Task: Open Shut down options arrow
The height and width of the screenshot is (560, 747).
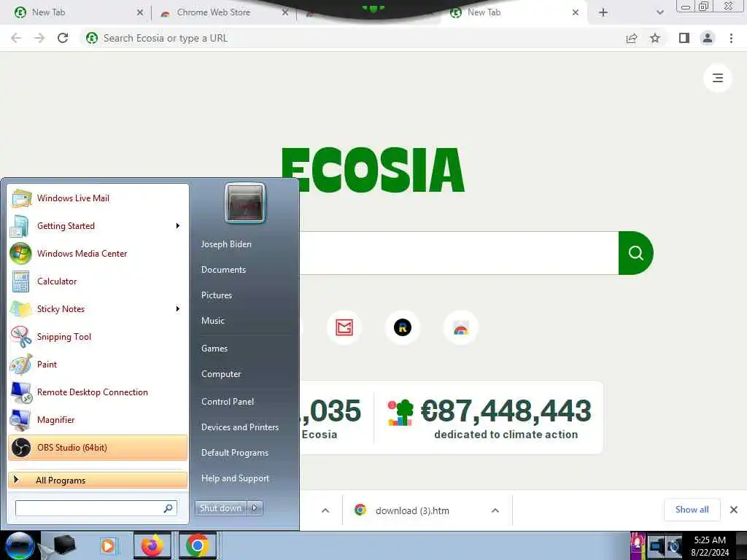Action: pyautogui.click(x=255, y=508)
